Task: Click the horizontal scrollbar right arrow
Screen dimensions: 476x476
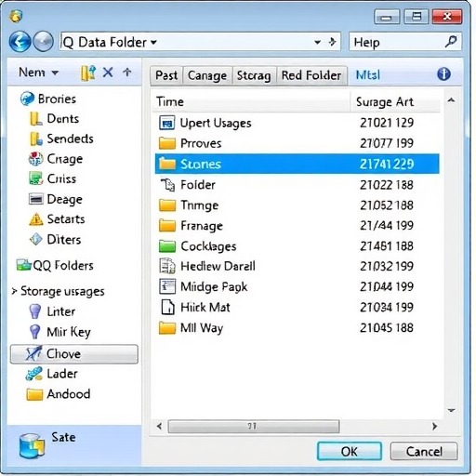Action: (x=434, y=427)
